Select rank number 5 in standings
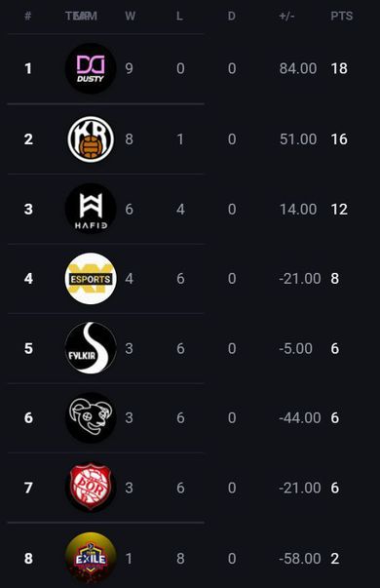The image size is (380, 588). tap(28, 348)
